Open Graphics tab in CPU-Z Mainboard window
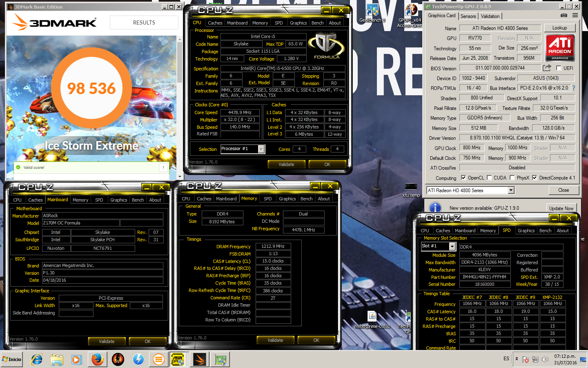 click(118, 200)
